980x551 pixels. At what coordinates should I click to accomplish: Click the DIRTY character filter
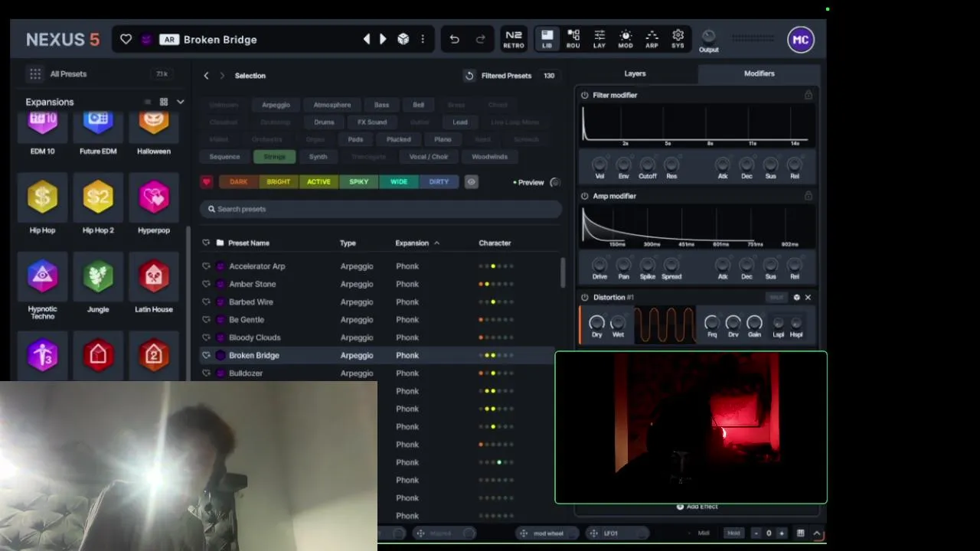(x=439, y=182)
